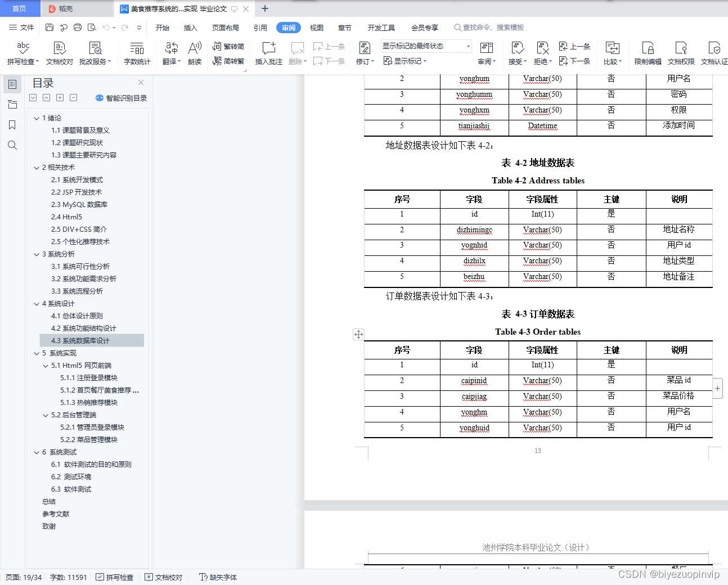Click the undo arrow in quick toolbar
728x585 pixels.
(105, 27)
